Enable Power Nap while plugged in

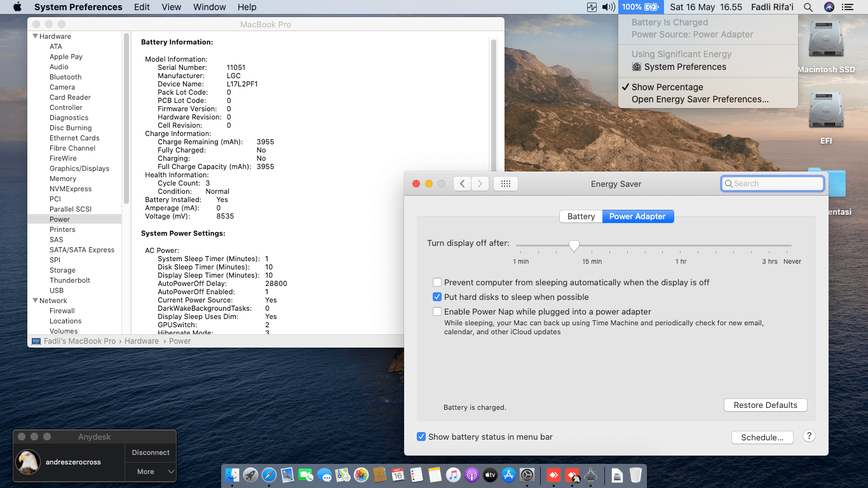[437, 311]
